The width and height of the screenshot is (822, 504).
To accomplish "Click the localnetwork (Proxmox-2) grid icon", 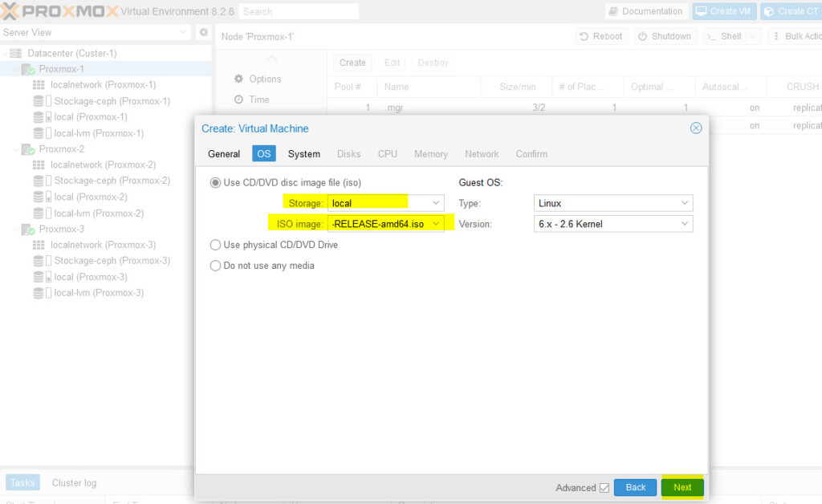I will (39, 165).
